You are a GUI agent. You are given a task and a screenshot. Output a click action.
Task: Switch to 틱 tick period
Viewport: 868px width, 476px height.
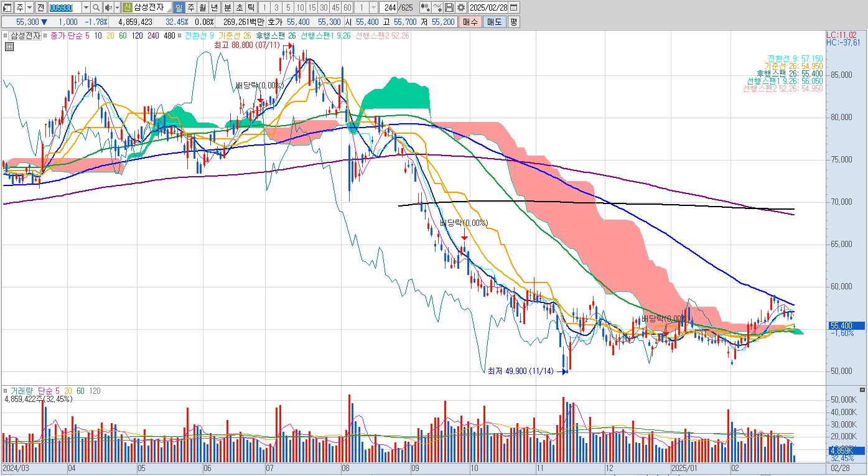coord(251,7)
